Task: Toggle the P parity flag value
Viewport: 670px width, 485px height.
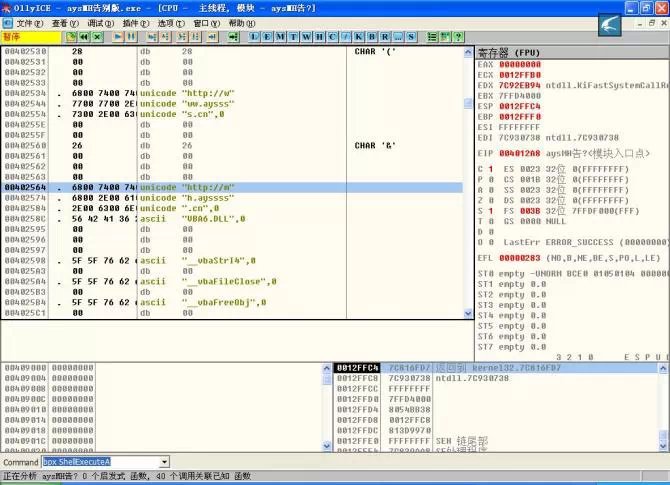Action: [x=491, y=180]
